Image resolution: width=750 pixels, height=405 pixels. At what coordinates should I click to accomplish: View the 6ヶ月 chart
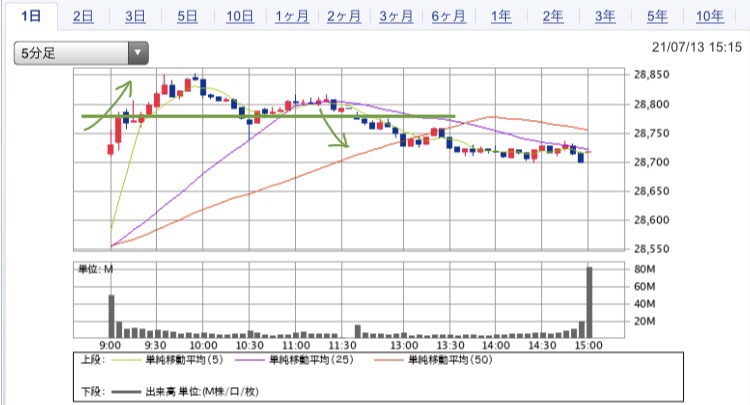coord(448,16)
